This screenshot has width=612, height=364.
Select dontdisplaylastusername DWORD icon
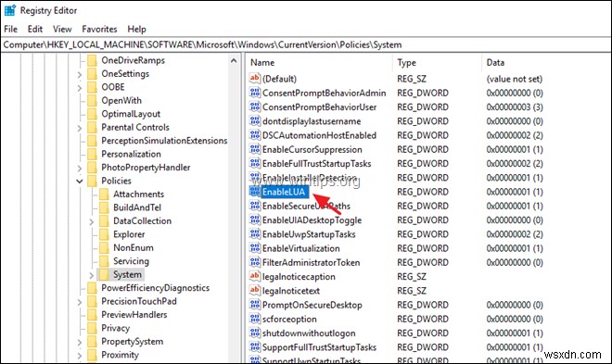pyautogui.click(x=254, y=120)
